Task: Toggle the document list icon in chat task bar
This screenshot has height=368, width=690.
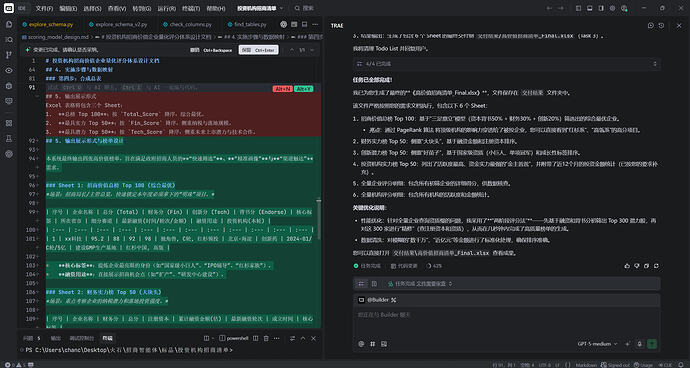Action: pyautogui.click(x=374, y=284)
